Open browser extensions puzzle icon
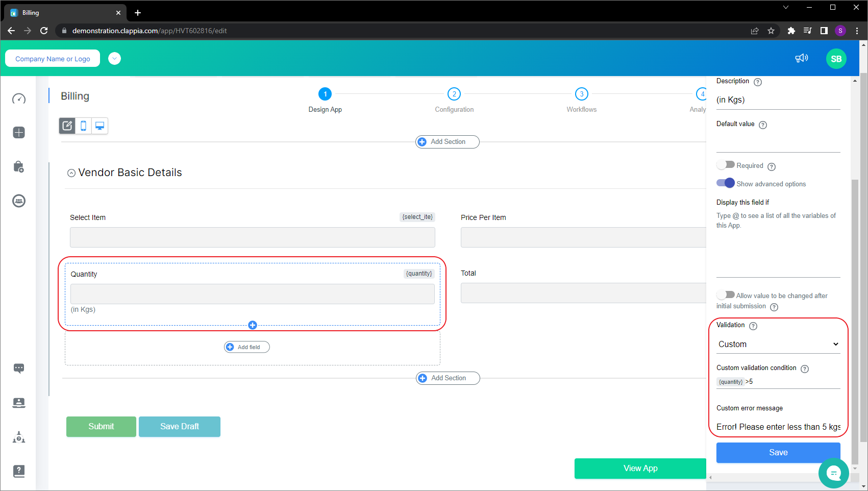This screenshot has height=491, width=868. click(791, 31)
